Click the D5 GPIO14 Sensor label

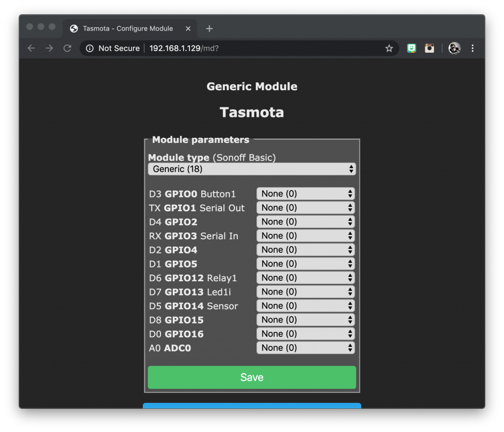[193, 306]
